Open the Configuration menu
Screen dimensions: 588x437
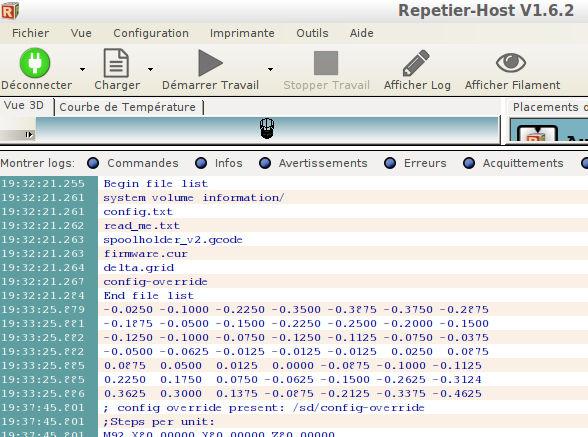point(151,33)
